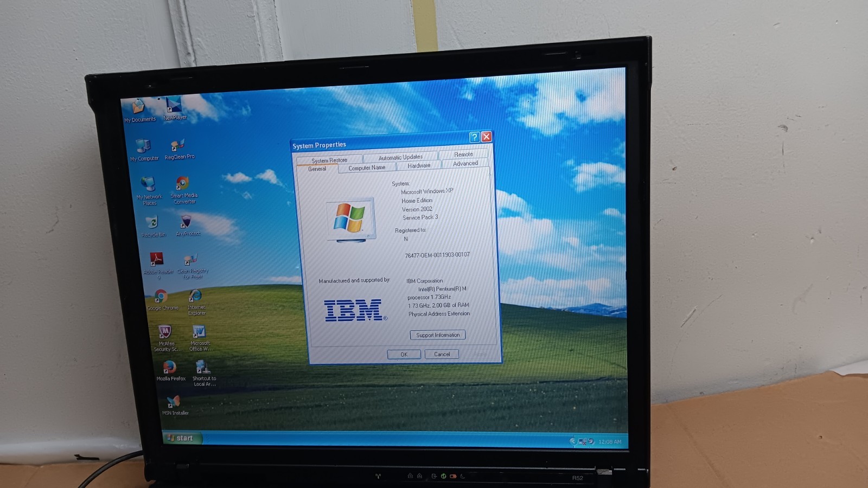Switch to the Automatic Updates tab
This screenshot has height=488, width=868.
pyautogui.click(x=400, y=157)
